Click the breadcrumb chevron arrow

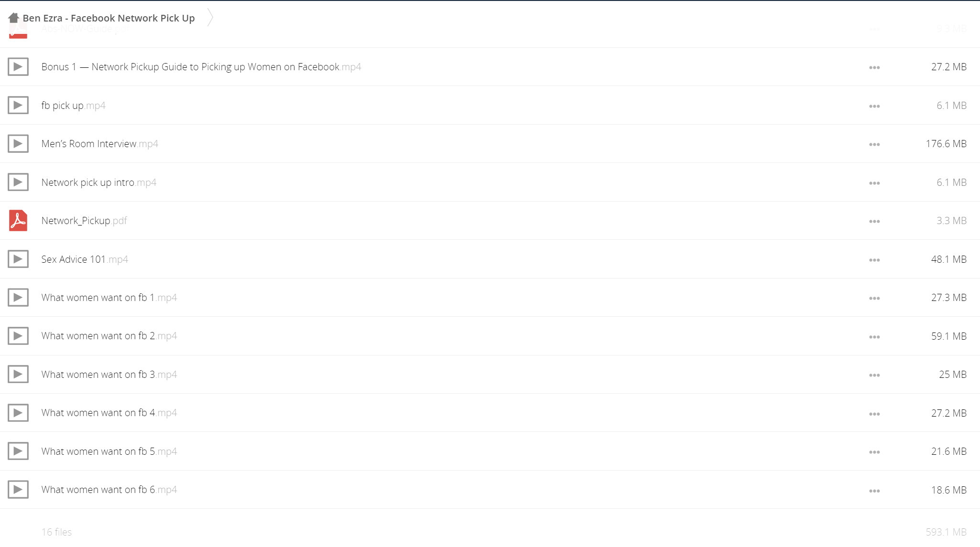click(x=210, y=18)
